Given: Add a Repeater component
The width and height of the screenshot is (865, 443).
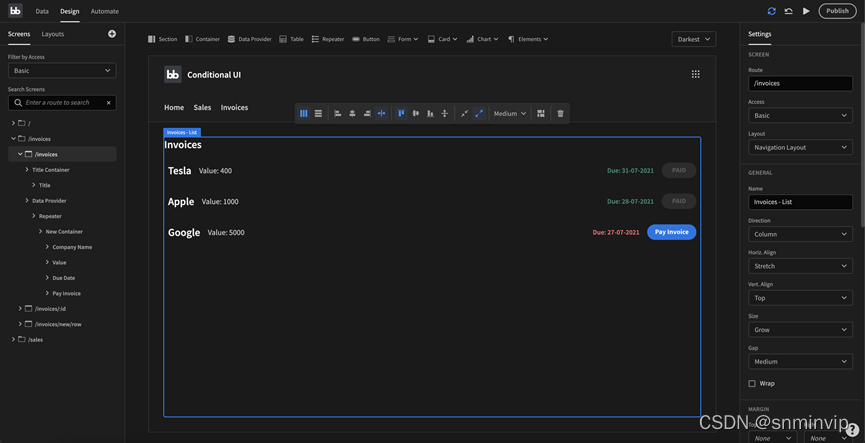Looking at the screenshot, I should (328, 39).
